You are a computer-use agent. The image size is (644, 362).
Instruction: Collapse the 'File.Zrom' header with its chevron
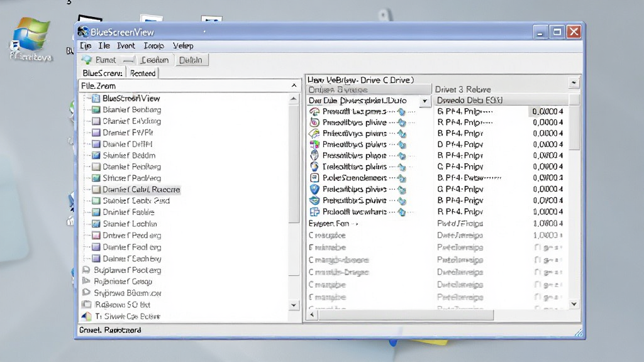294,85
